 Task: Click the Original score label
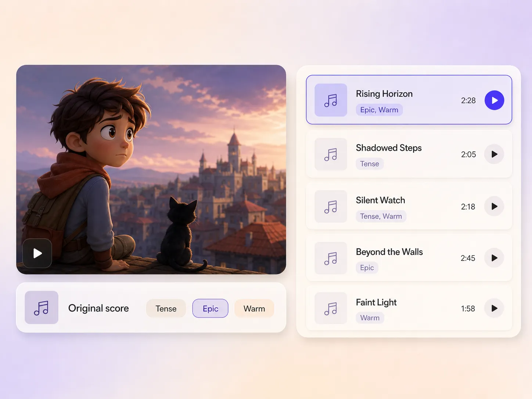pos(98,308)
